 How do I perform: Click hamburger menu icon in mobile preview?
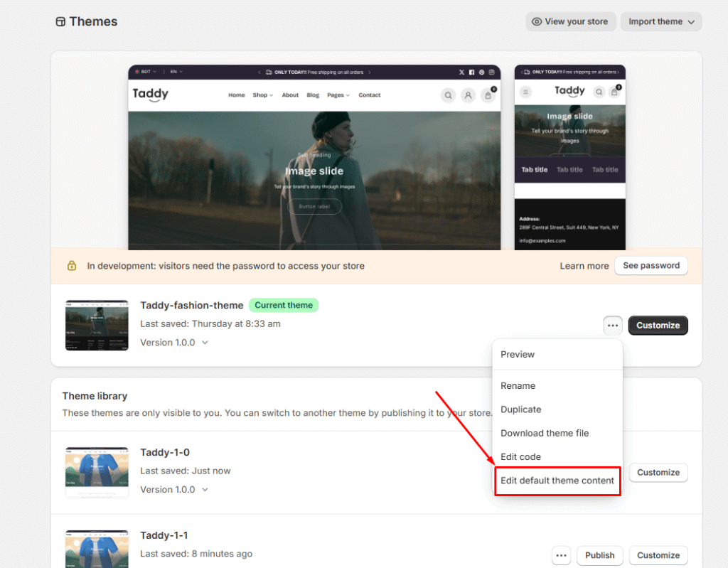(525, 92)
